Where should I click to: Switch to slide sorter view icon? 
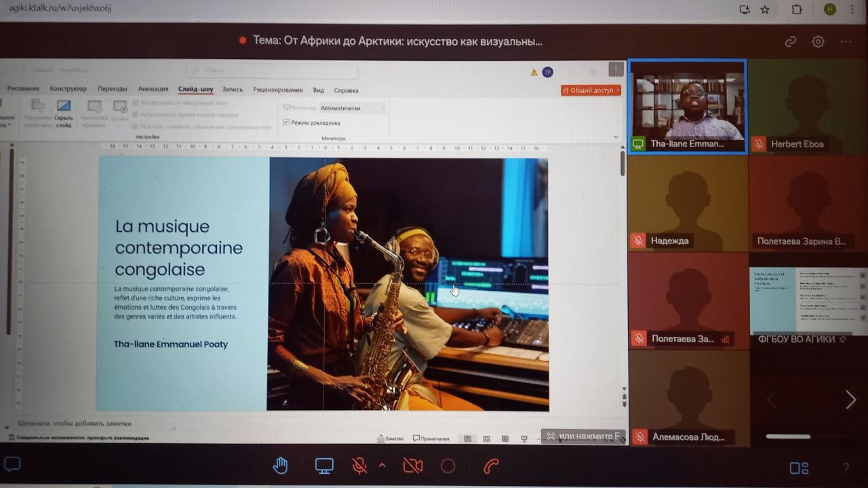point(486,439)
